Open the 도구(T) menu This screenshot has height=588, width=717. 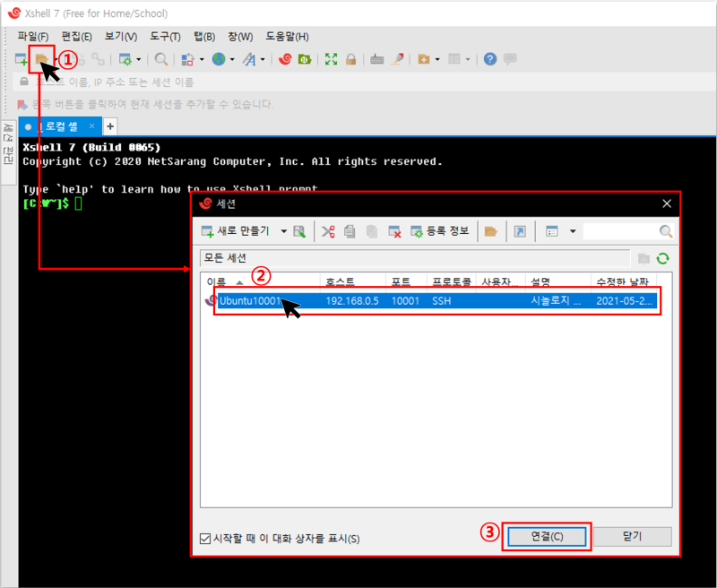(x=165, y=37)
